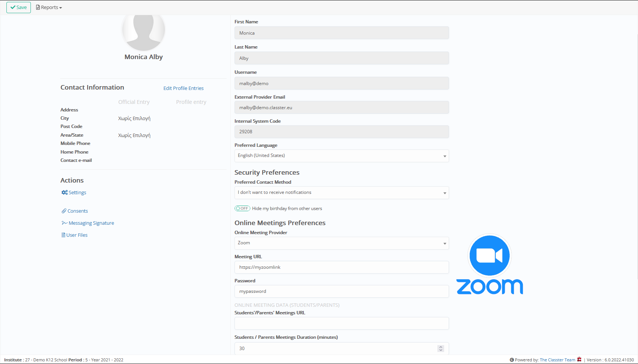Toggle Hide my birthday switch
The image size is (638, 364).
[242, 209]
